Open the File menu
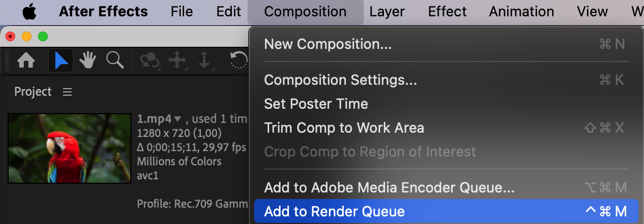Screen dimensions: 644x224 [182, 11]
